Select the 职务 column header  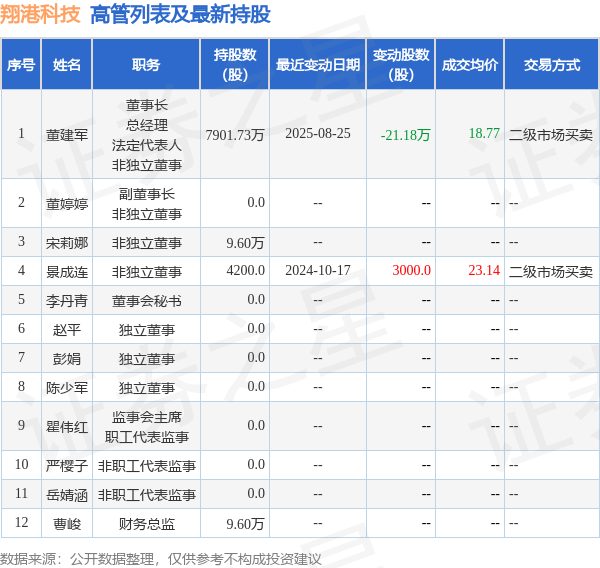[x=146, y=65]
